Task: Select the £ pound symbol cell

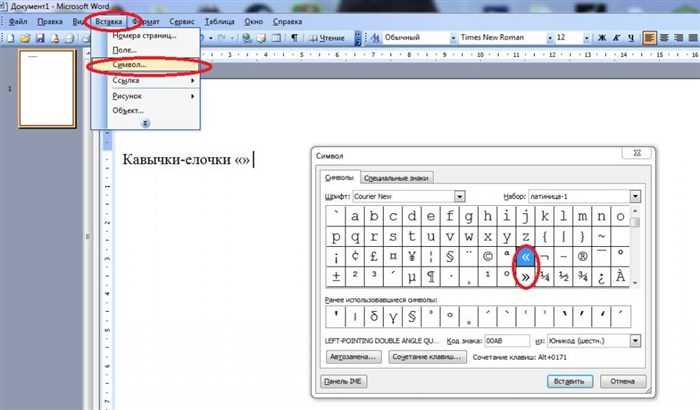Action: pyautogui.click(x=374, y=257)
